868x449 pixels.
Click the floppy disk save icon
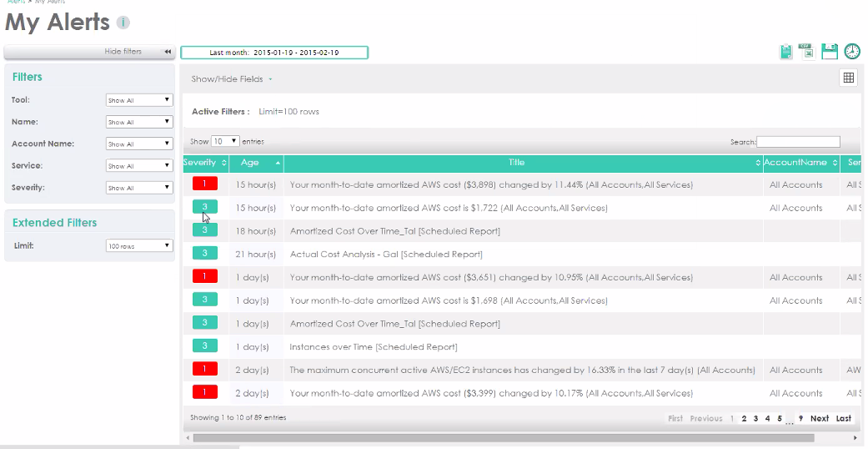point(830,52)
